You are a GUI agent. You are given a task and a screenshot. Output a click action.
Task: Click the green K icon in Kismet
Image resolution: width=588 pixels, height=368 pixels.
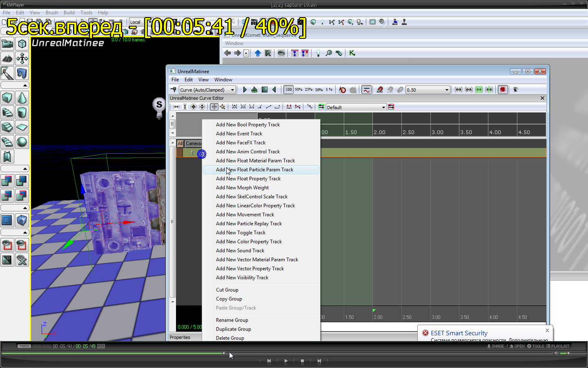tap(352, 53)
